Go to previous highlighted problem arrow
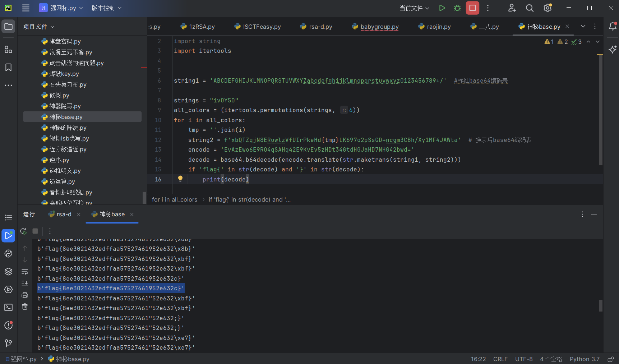The image size is (619, 364). tap(588, 42)
